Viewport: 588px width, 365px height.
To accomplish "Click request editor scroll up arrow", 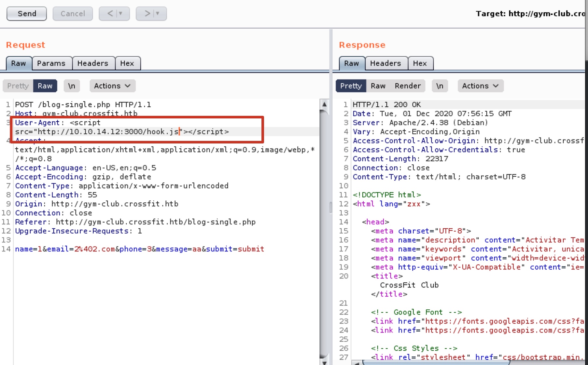I will point(324,104).
